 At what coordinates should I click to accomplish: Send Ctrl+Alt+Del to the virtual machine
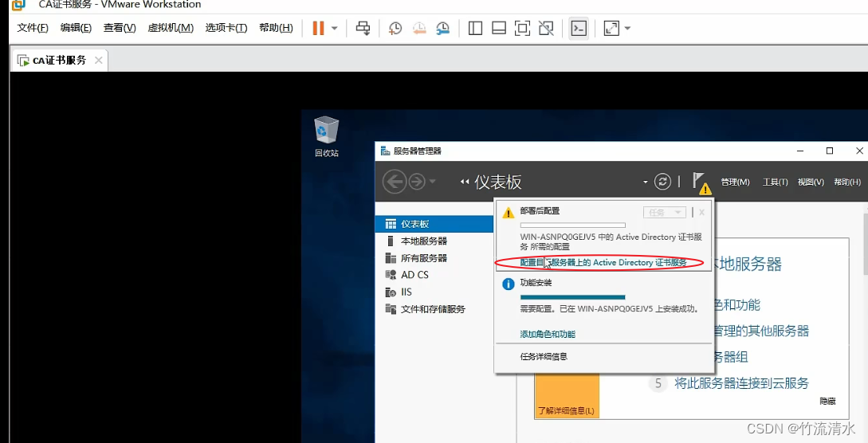(363, 28)
